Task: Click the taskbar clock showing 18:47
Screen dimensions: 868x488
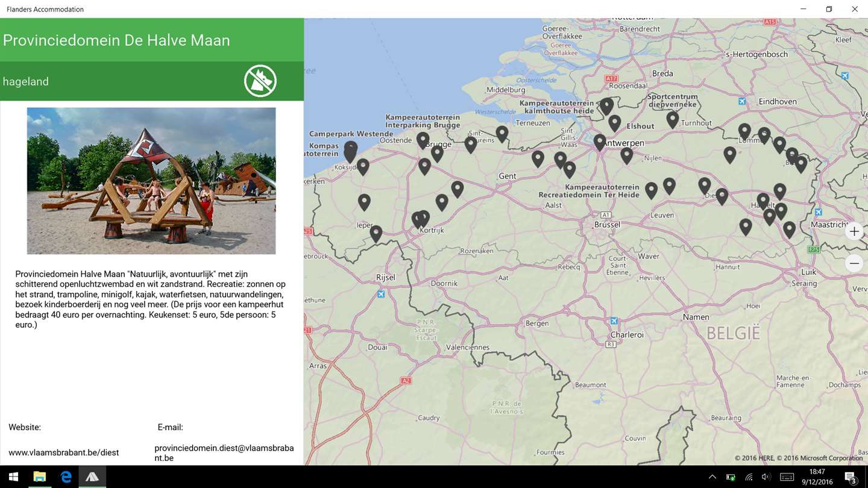Action: click(817, 477)
